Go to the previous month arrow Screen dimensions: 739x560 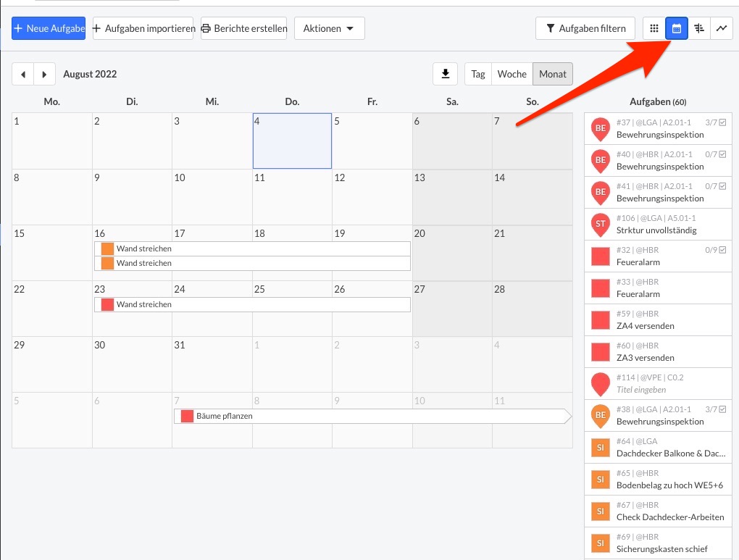pyautogui.click(x=23, y=74)
